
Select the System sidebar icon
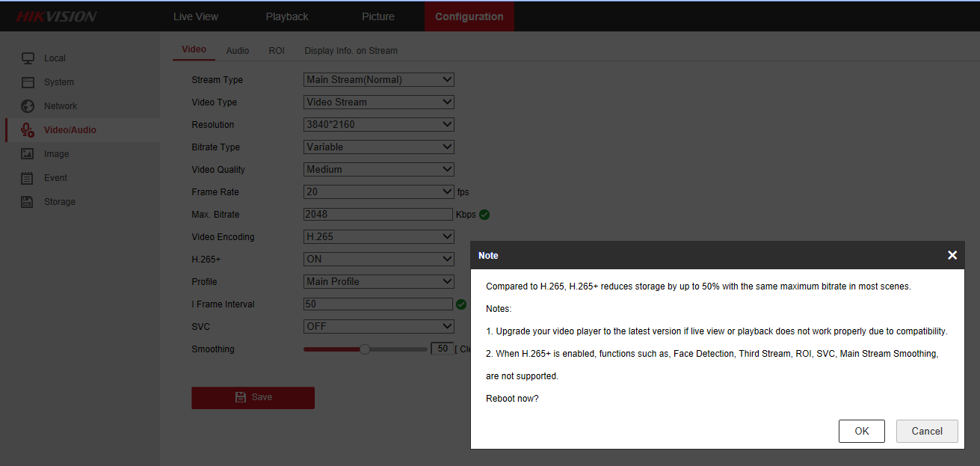click(28, 82)
